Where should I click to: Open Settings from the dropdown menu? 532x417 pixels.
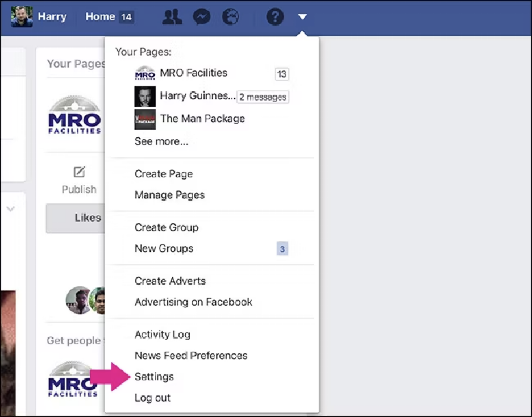(154, 377)
